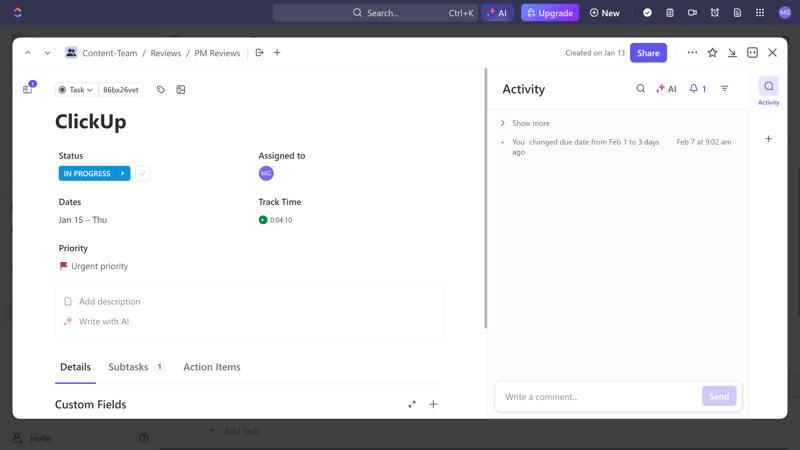This screenshot has height=450, width=800.
Task: Open the PM Reviews breadcrumb list
Action: 217,53
